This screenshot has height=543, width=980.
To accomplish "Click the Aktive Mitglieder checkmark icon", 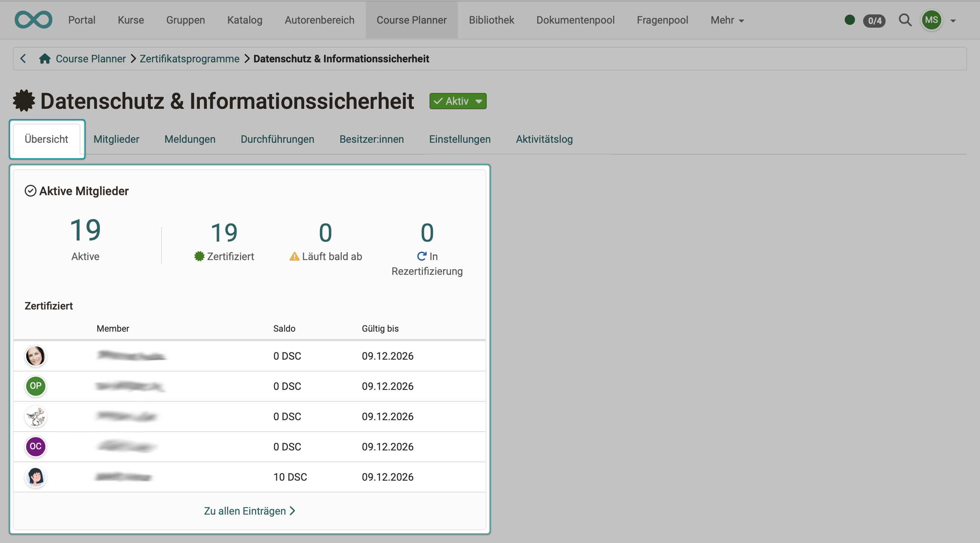I will pos(31,191).
